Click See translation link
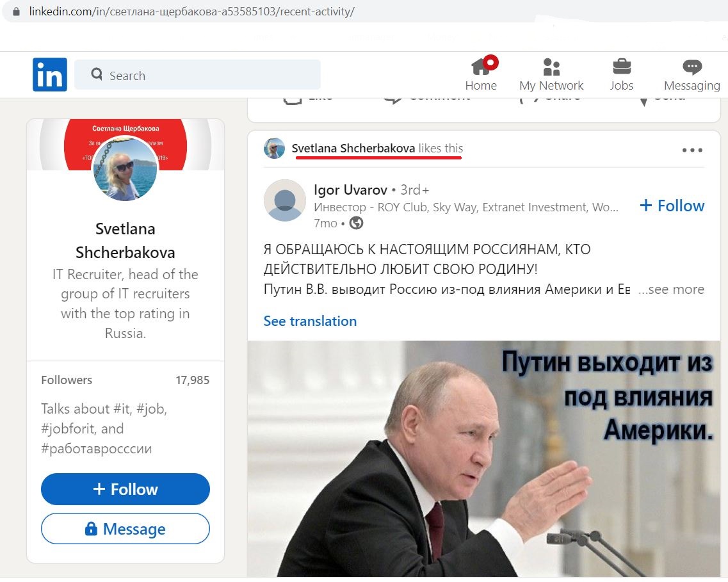The image size is (728, 582). [x=310, y=321]
